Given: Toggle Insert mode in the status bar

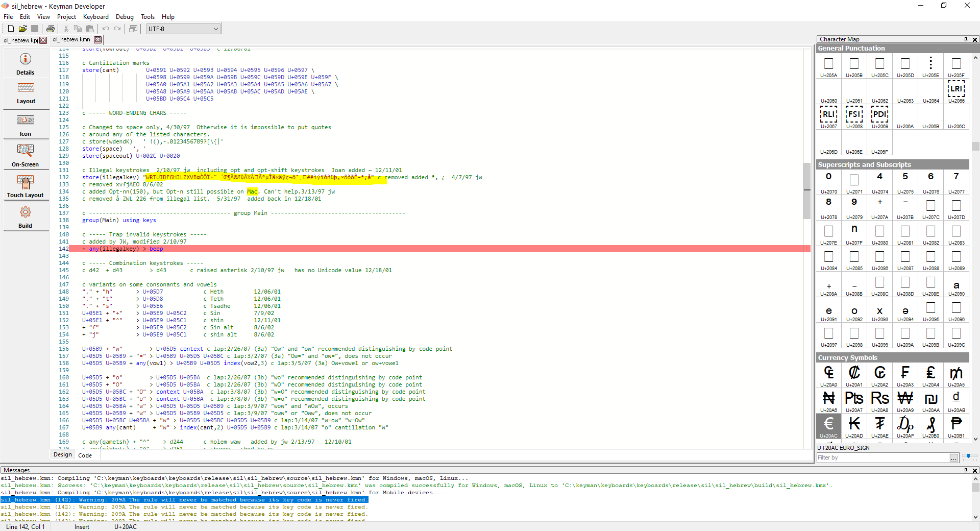Looking at the screenshot, I should (x=82, y=527).
